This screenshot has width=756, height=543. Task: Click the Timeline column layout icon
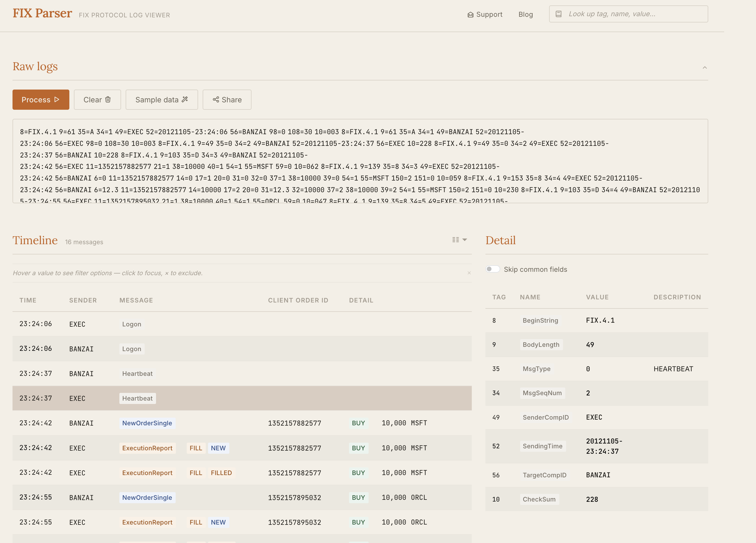(455, 240)
